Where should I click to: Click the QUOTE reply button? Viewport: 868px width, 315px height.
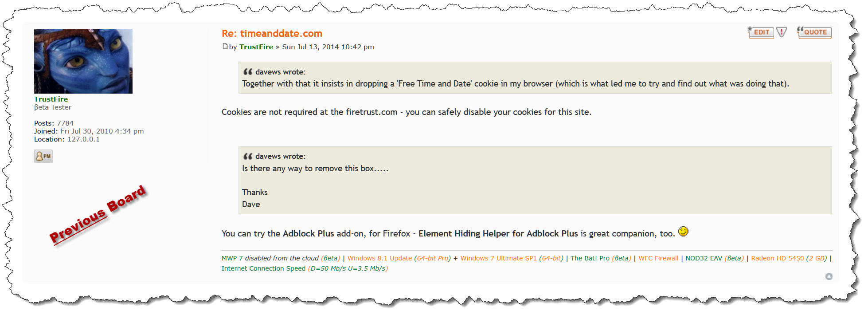pyautogui.click(x=814, y=32)
